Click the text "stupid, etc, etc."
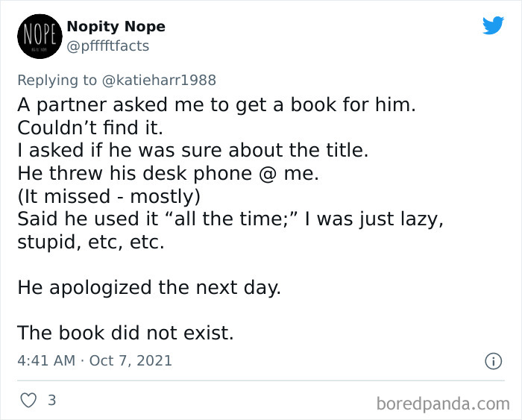 90,242
